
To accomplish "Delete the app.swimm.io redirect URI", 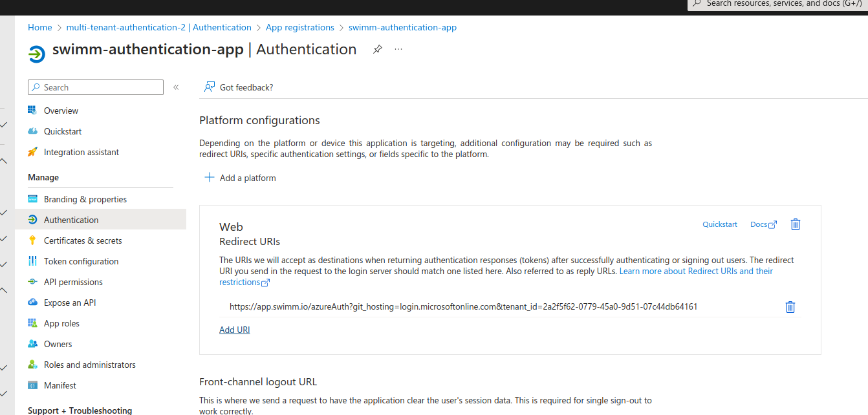I will pos(790,307).
